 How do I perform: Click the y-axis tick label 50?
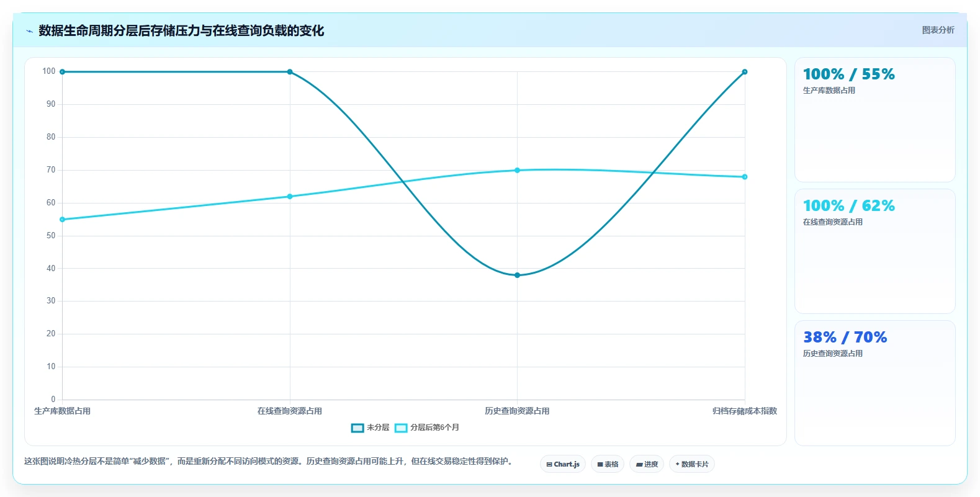51,236
